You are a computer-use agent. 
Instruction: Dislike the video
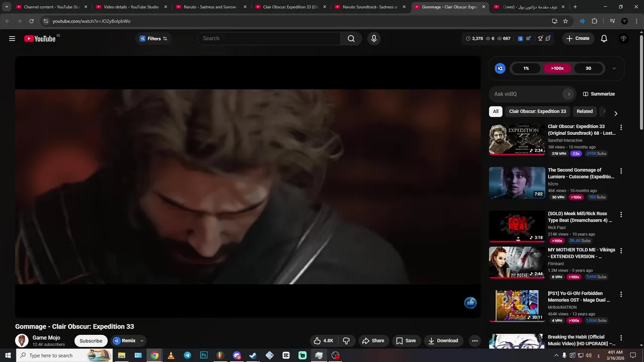tap(346, 341)
